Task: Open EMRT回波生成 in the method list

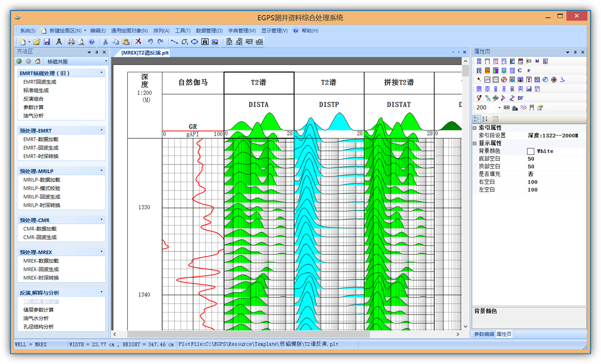Action: click(40, 82)
